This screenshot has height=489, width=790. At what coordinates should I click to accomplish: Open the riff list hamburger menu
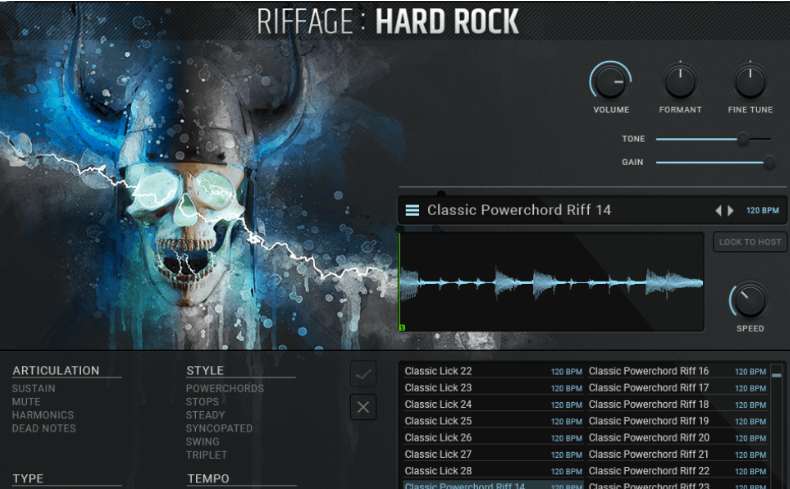coord(412,210)
